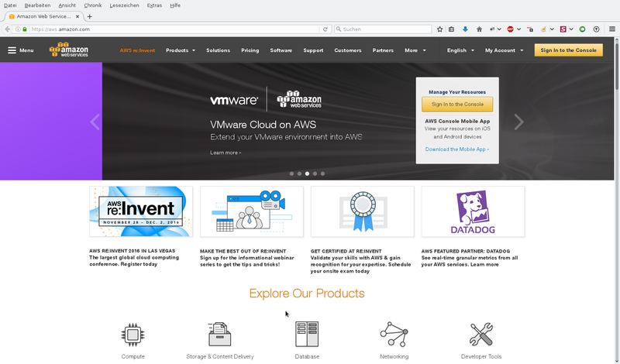Open the Networking product category icon
Image resolution: width=620 pixels, height=364 pixels.
pos(394,334)
